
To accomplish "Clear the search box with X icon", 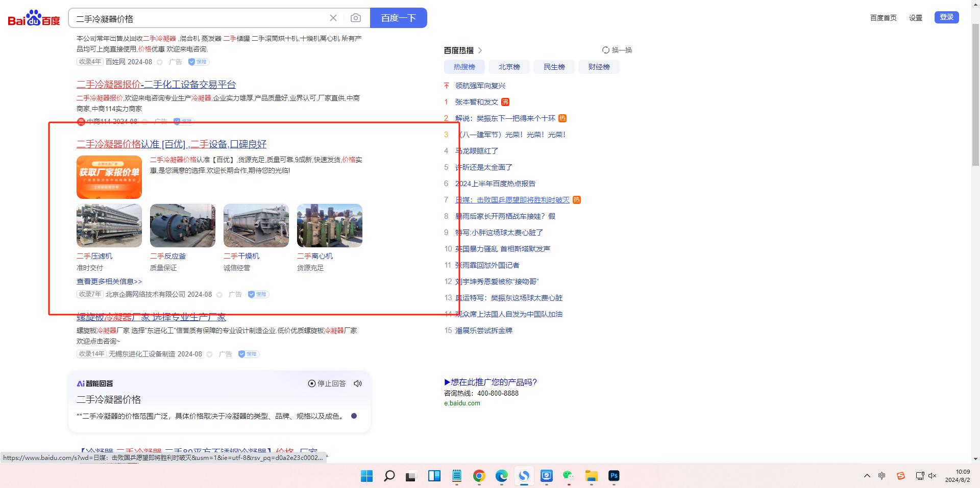I will [x=333, y=18].
